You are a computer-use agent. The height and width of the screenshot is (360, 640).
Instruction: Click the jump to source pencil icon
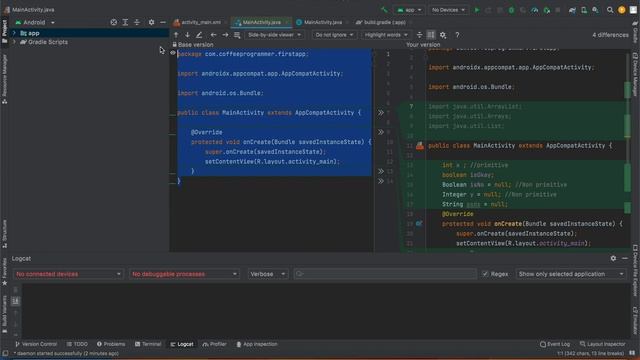199,35
